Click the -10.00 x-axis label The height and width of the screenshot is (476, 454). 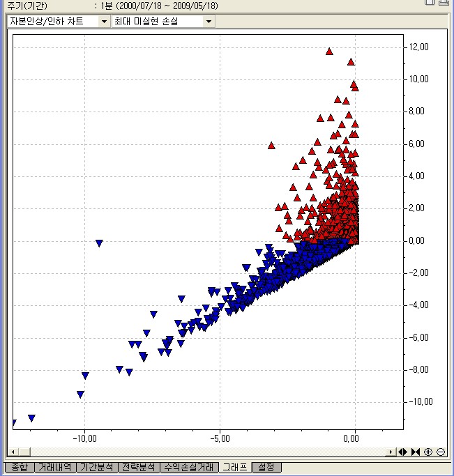[x=84, y=438]
